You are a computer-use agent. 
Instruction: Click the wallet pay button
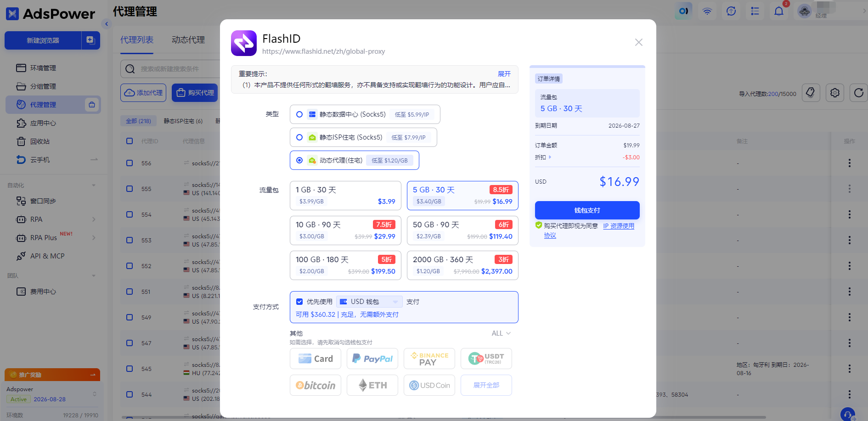(x=587, y=210)
